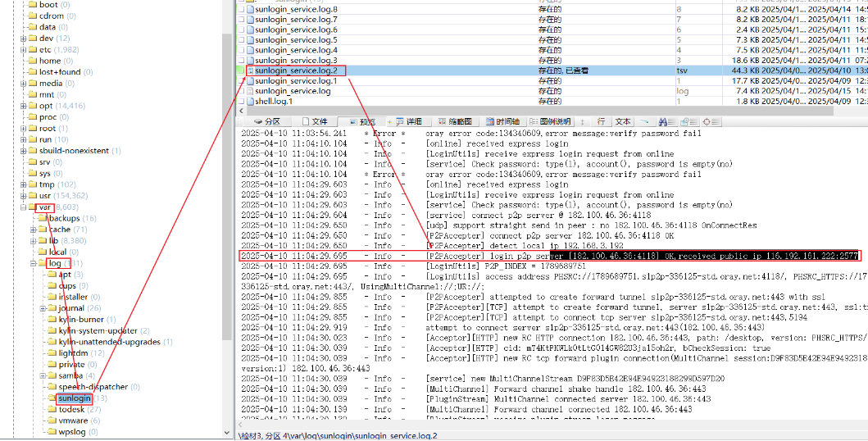
Task: Switch to the 分区 tab
Action: coord(267,122)
